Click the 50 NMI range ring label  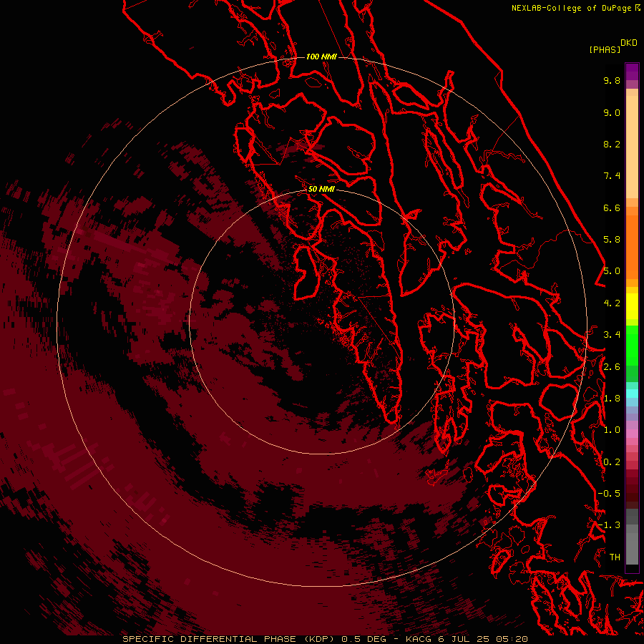tap(321, 189)
